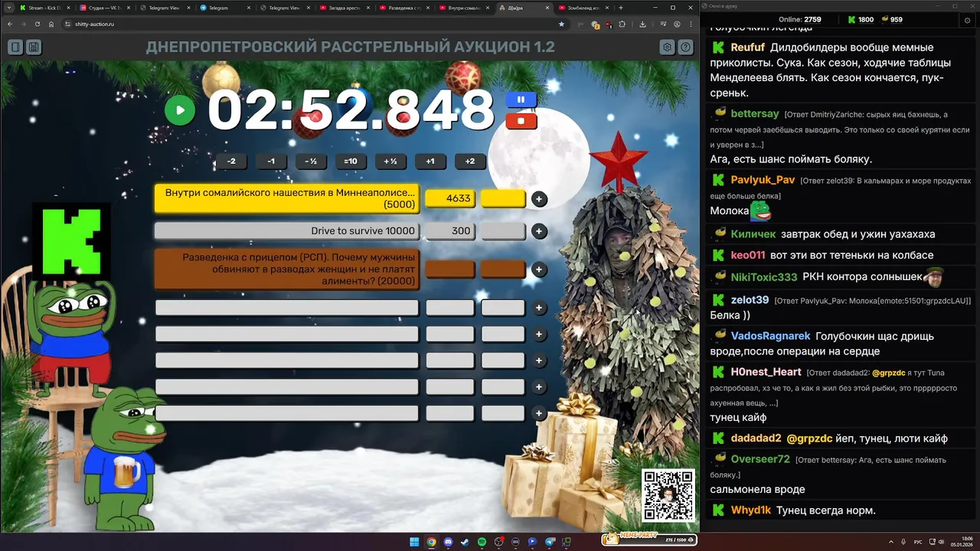Image resolution: width=980 pixels, height=551 pixels.
Task: Open the browser extensions puzzle icon
Action: (622, 24)
